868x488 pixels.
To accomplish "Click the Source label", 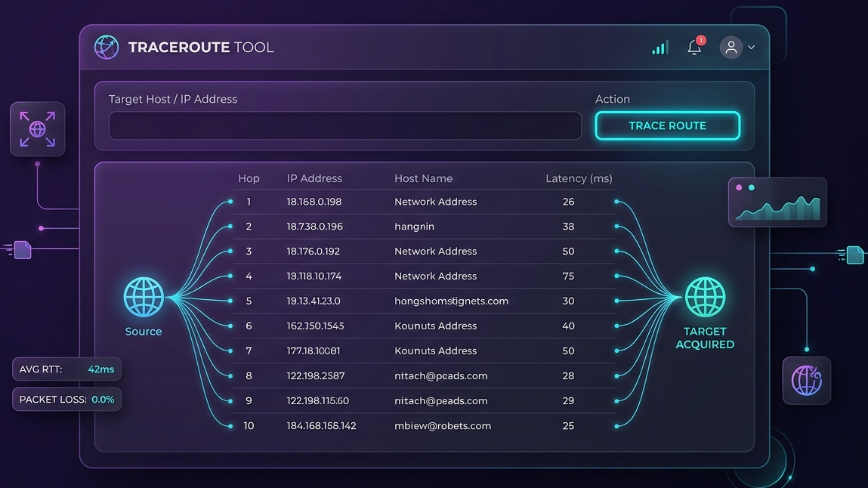I will click(x=144, y=332).
